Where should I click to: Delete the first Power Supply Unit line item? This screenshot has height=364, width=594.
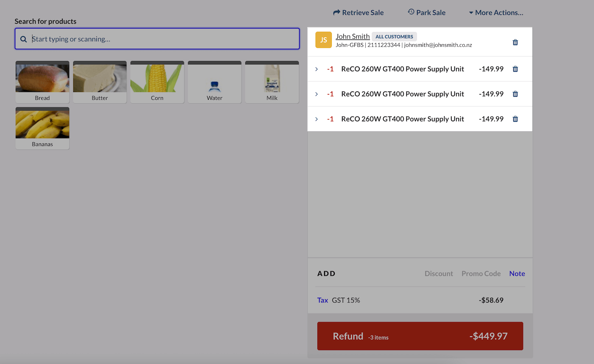515,69
